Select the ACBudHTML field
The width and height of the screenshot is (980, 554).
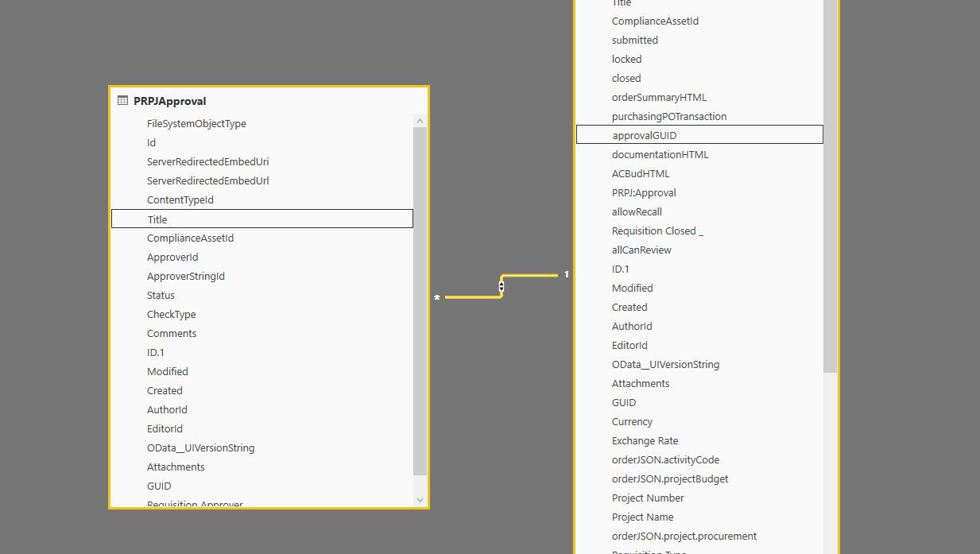point(641,173)
